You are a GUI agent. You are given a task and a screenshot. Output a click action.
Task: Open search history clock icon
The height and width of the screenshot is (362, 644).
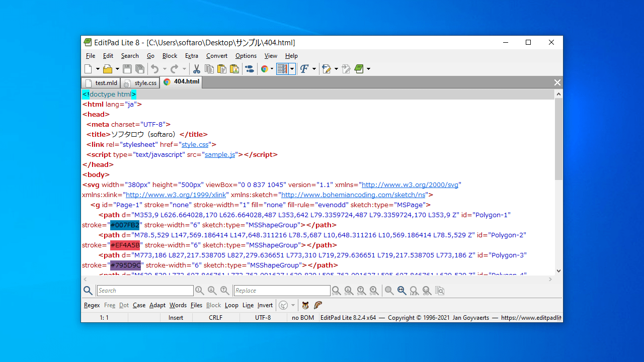tap(283, 305)
